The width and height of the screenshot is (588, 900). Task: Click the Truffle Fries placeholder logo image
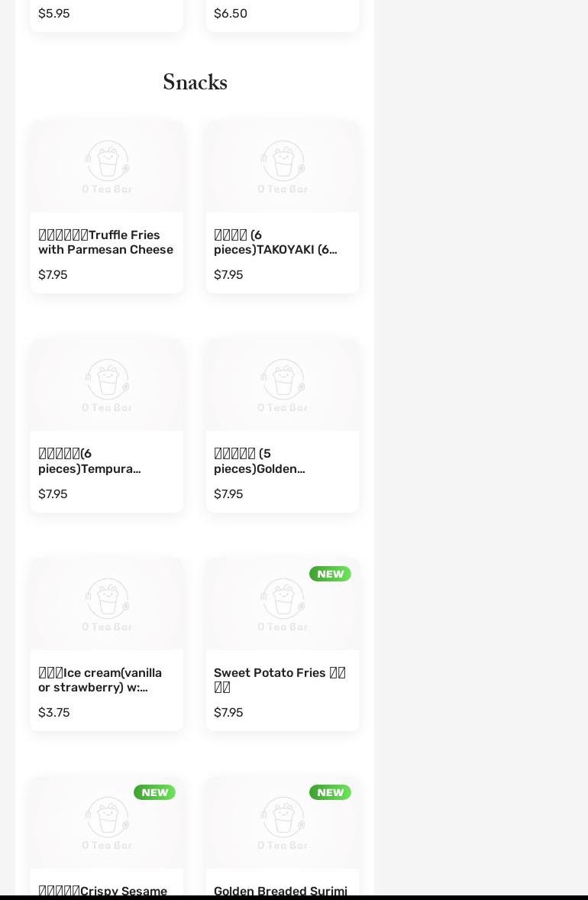pyautogui.click(x=107, y=167)
